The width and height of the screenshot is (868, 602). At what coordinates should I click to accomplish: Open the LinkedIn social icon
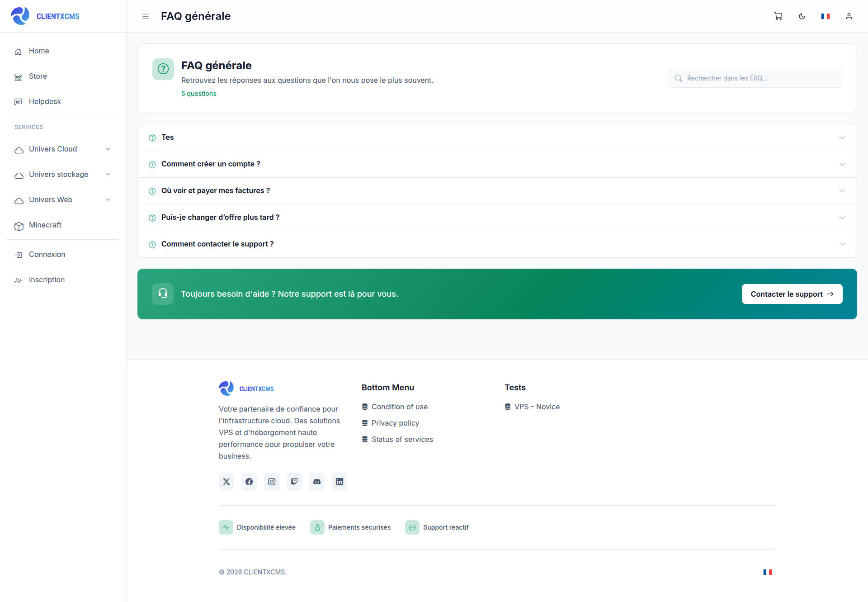click(340, 482)
